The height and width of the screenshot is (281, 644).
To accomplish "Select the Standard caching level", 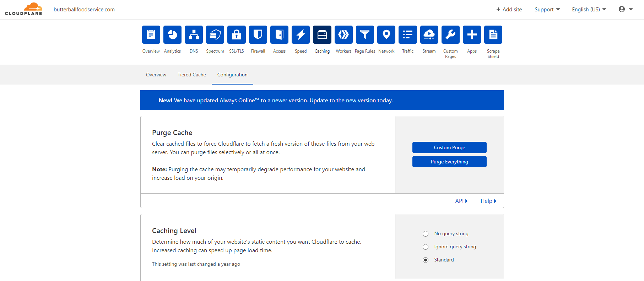I will coord(426,260).
